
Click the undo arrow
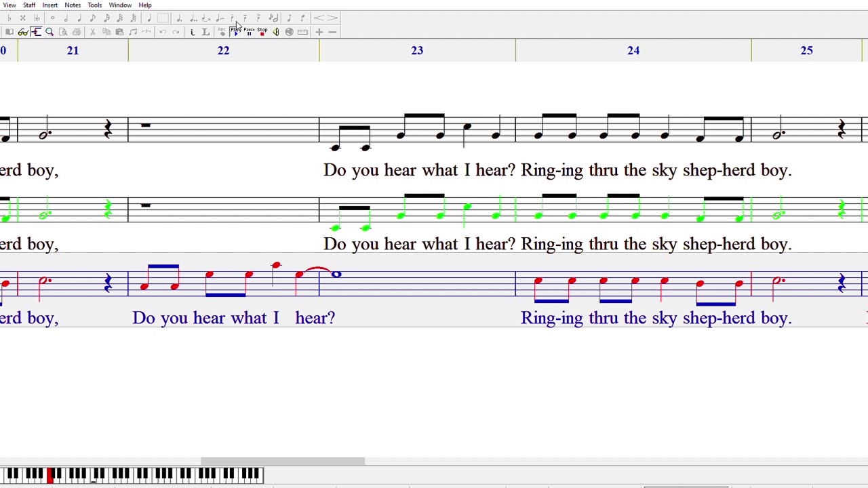(x=163, y=32)
